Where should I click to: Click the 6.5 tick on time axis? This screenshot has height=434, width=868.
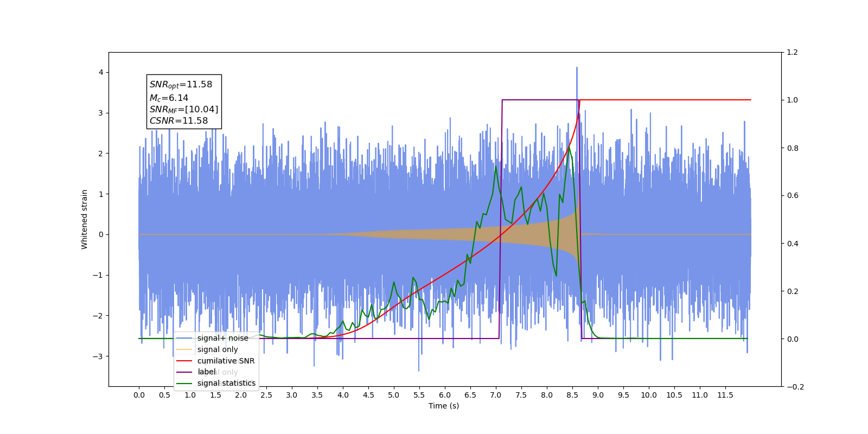coord(470,395)
